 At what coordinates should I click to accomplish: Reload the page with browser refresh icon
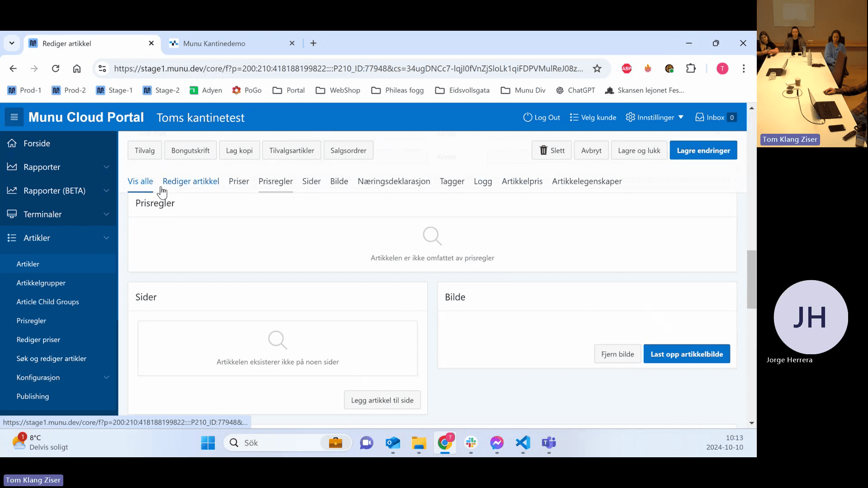56,69
